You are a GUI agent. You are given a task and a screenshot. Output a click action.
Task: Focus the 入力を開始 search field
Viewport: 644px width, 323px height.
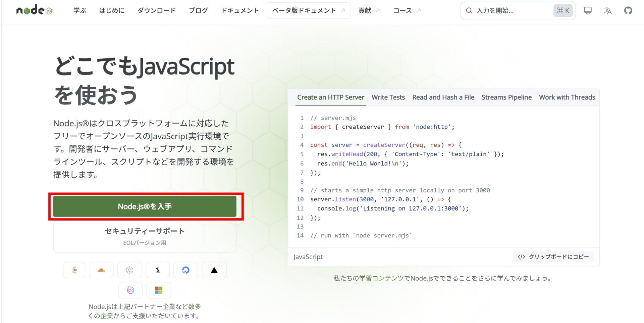pyautogui.click(x=518, y=11)
